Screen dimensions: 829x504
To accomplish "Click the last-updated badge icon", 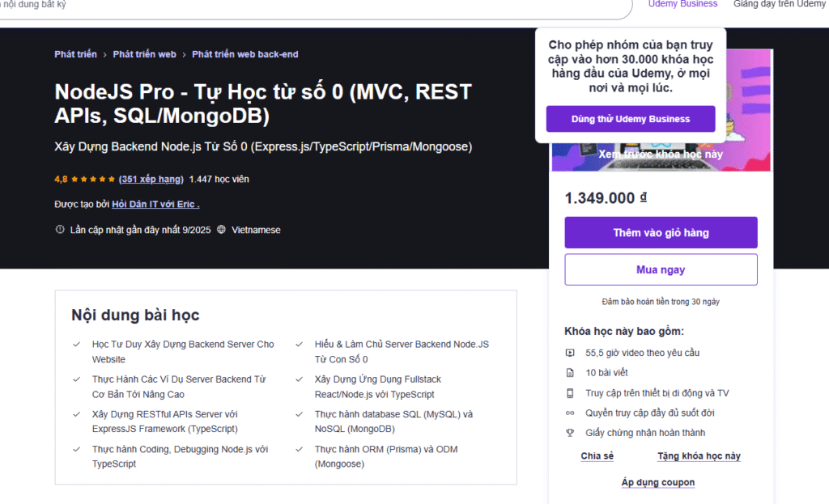I will tap(59, 230).
